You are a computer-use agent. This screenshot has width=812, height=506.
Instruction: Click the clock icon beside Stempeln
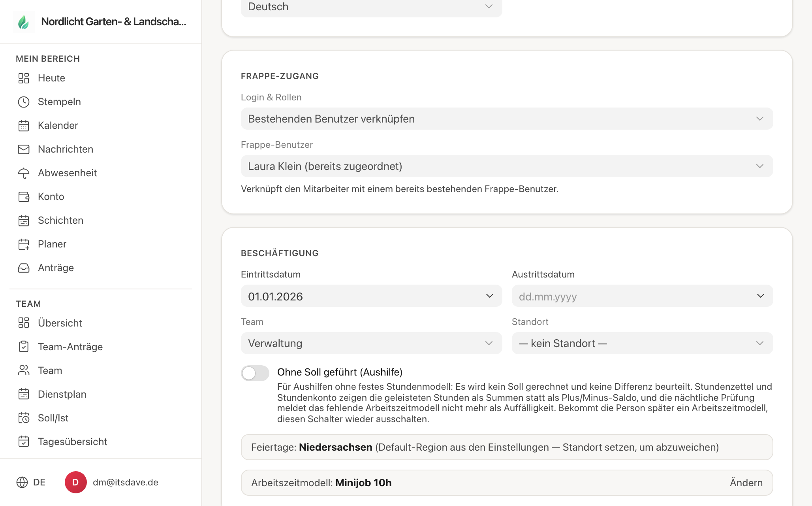[24, 102]
